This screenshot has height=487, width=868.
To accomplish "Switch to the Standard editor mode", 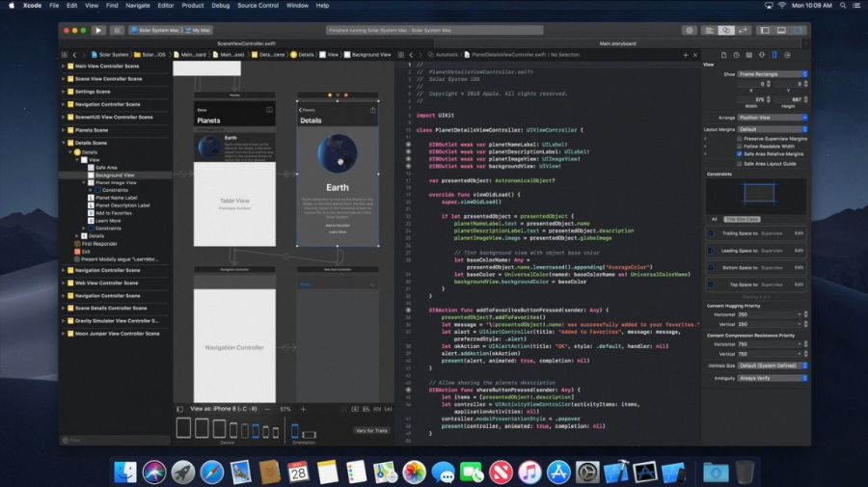I will 709,31.
